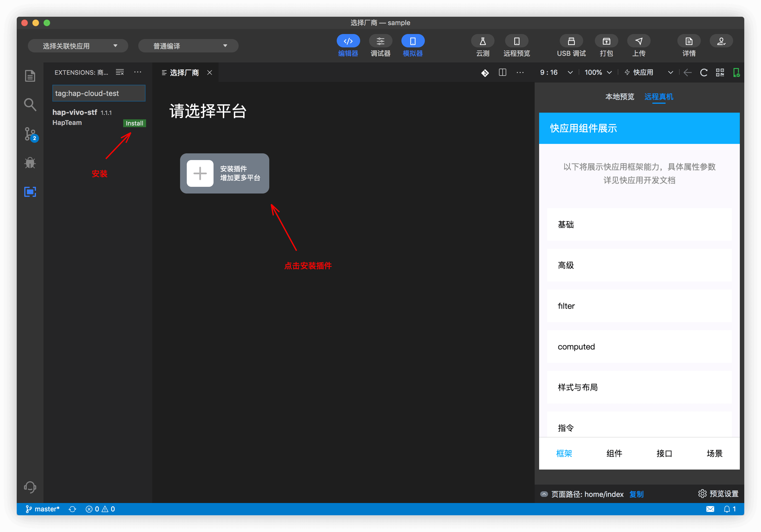
Task: Click the 打包 package icon
Action: pyautogui.click(x=606, y=42)
